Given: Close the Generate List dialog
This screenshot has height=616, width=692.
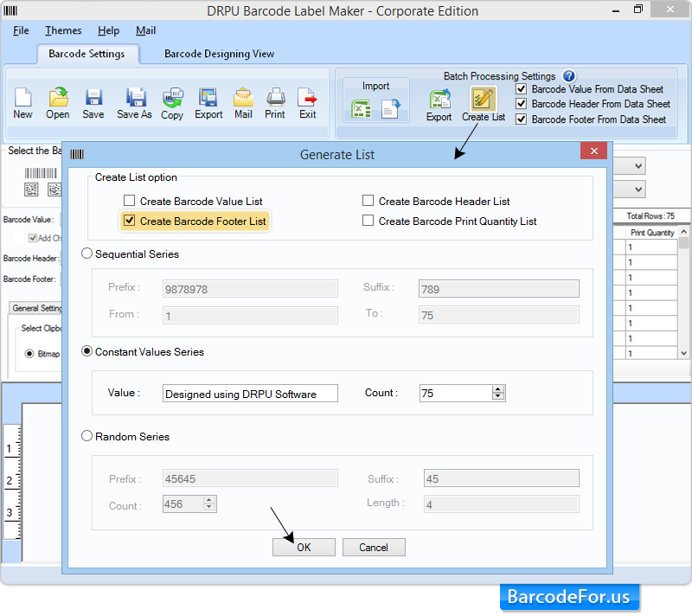Looking at the screenshot, I should (x=593, y=151).
